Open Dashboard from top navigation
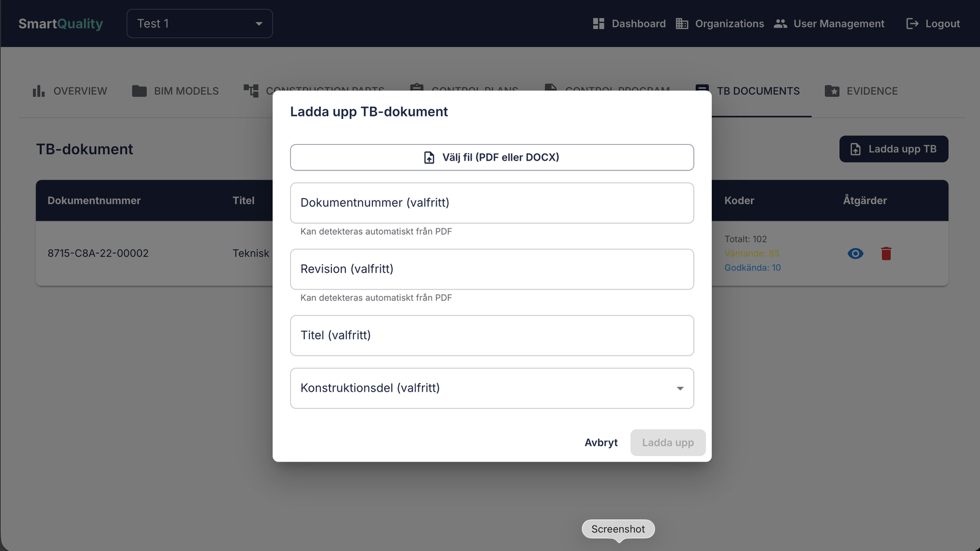980x551 pixels. pyautogui.click(x=629, y=23)
